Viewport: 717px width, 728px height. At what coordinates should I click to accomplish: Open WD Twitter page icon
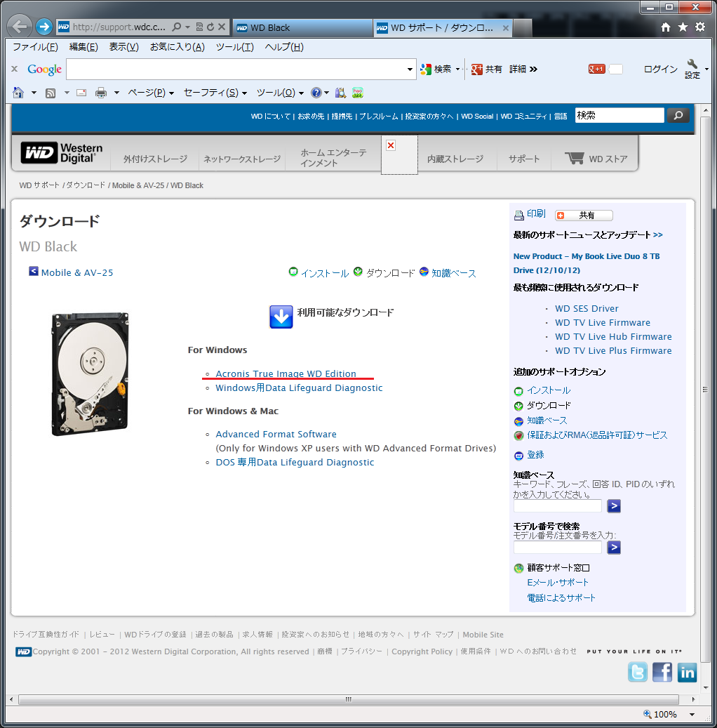638,672
